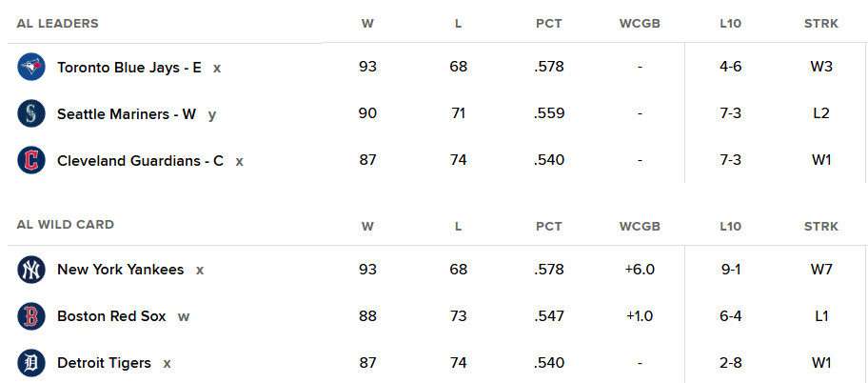The width and height of the screenshot is (868, 383).
Task: Click the New York Yankees logo icon
Action: [30, 270]
